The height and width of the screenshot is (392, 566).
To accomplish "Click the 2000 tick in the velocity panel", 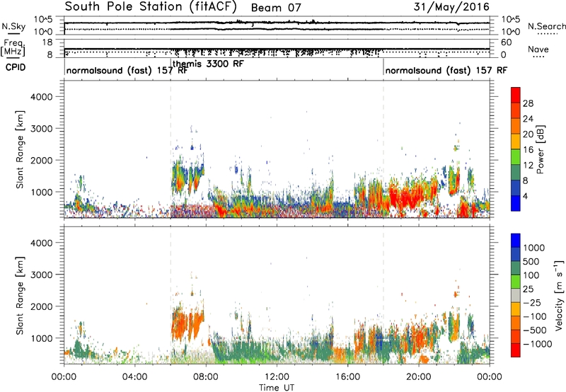I will pos(41,306).
